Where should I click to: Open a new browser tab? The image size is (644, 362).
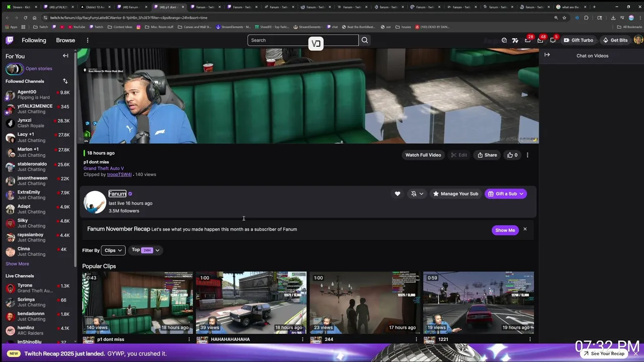pos(594,7)
